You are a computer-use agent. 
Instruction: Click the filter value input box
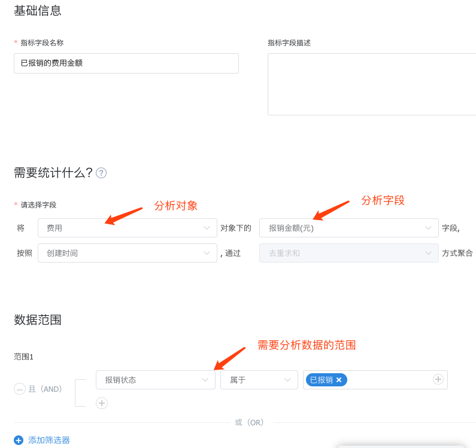[389, 380]
